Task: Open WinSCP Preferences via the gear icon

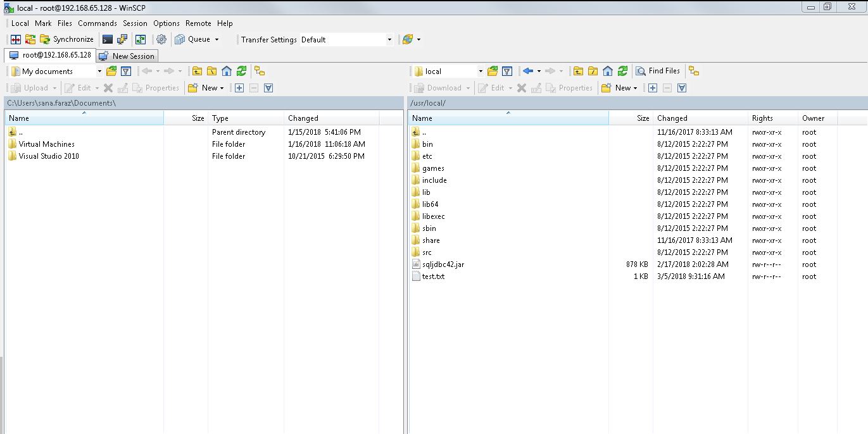Action: click(x=161, y=39)
